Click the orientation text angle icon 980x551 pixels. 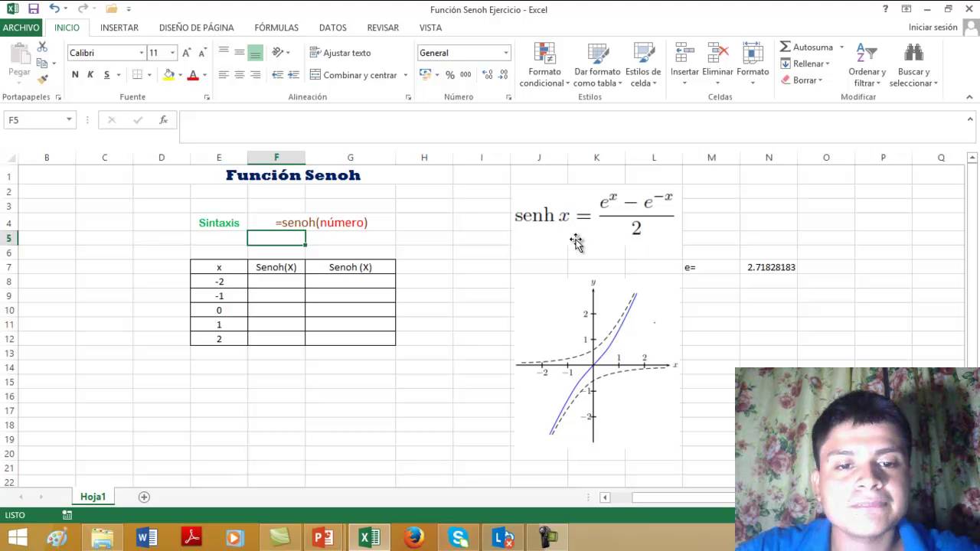pyautogui.click(x=278, y=53)
